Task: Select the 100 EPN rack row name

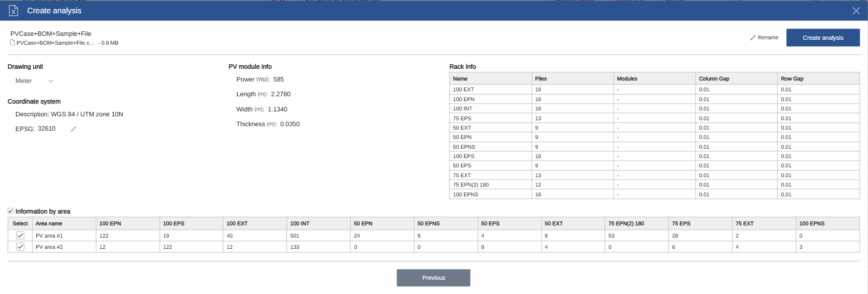Action: tap(464, 99)
